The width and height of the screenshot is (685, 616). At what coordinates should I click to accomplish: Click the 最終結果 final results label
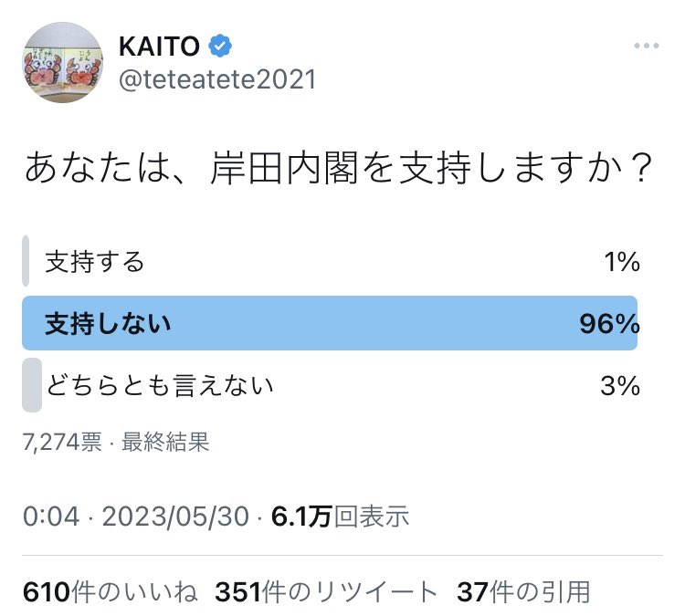(165, 442)
